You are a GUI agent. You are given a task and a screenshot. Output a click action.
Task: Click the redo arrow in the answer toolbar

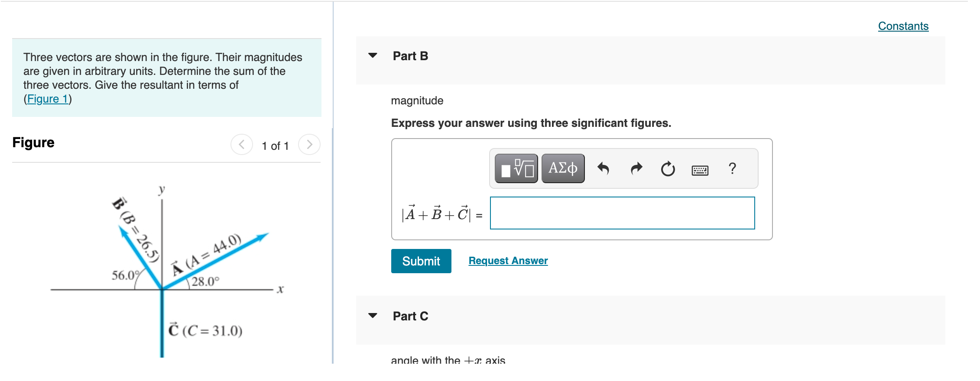coord(636,169)
